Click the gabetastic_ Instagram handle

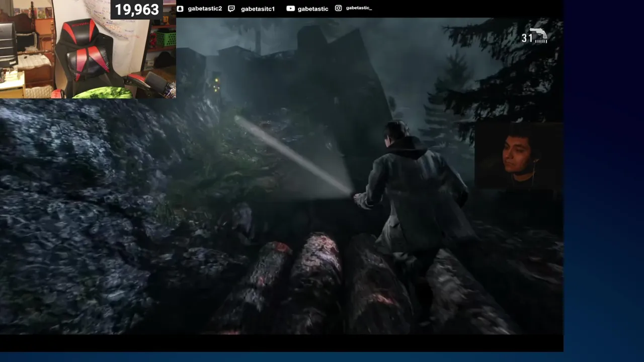click(x=359, y=8)
